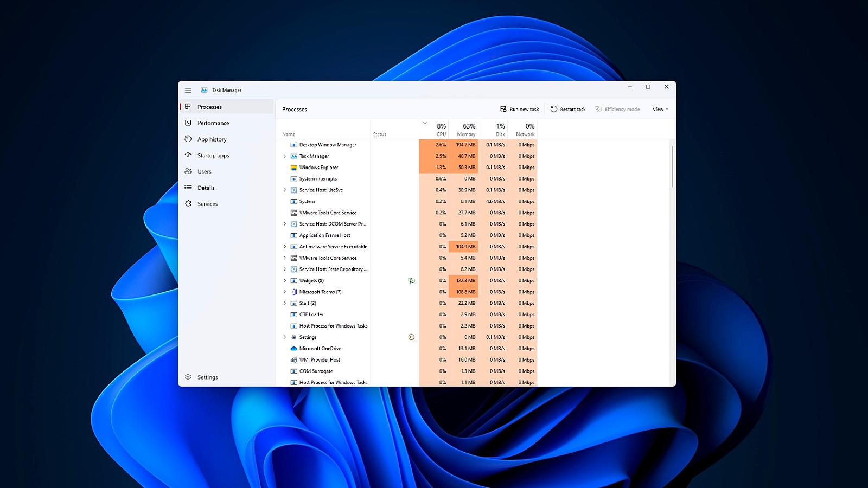Sort by the Name column header
Viewport: 868px width, 488px height.
click(x=324, y=130)
